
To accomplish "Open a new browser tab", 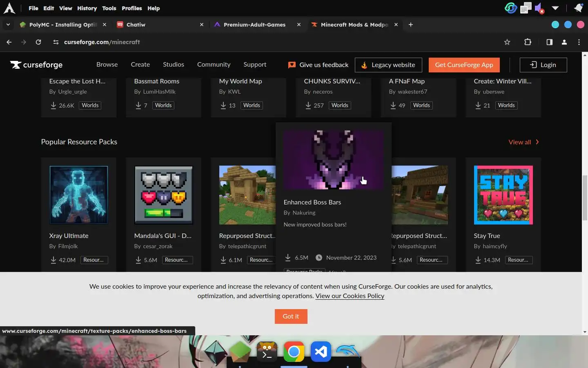I will click(411, 25).
